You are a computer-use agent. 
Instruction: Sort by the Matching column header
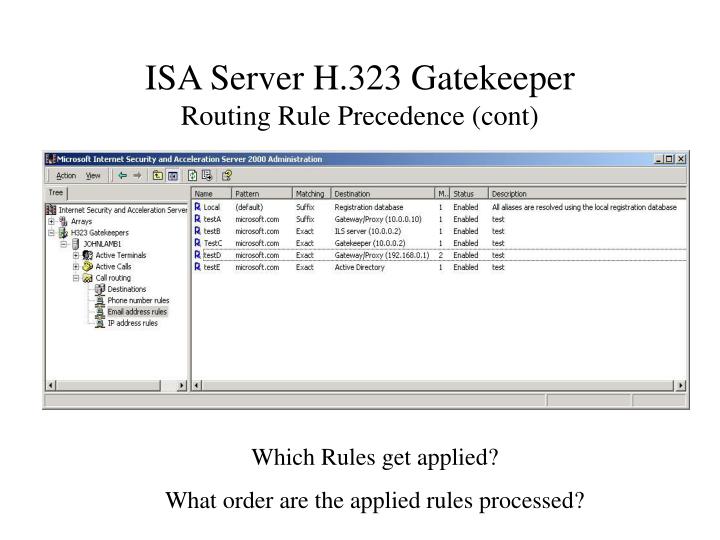311,194
